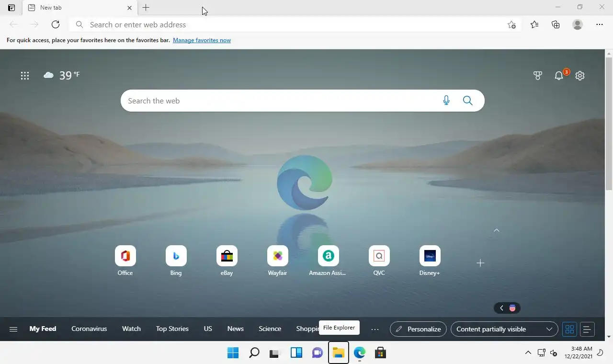Viewport: 613px width, 364px height.
Task: Select the Coronavirus feed tab
Action: (89, 329)
